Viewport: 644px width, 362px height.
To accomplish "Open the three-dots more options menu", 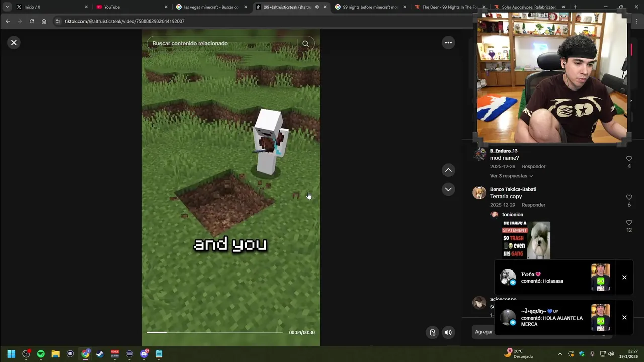I will [x=448, y=43].
